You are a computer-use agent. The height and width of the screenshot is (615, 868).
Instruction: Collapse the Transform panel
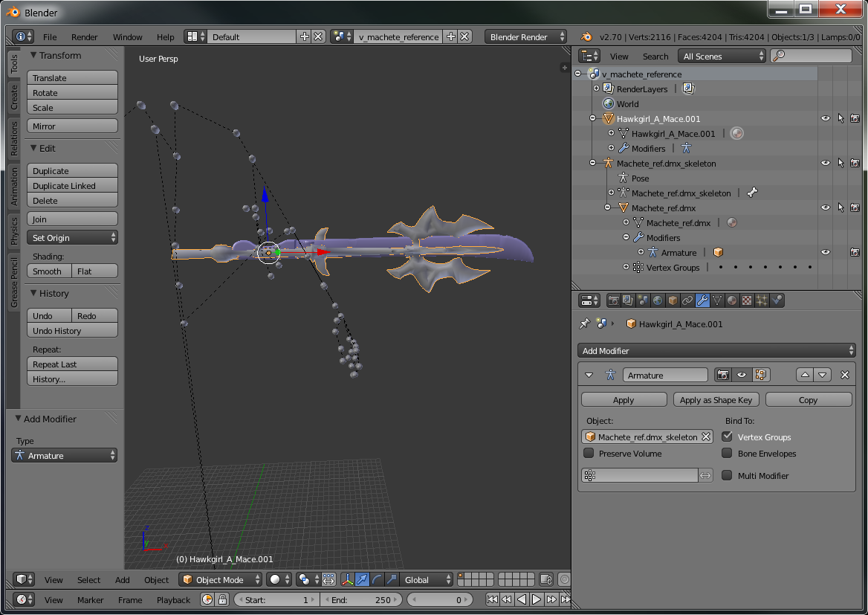pos(33,55)
